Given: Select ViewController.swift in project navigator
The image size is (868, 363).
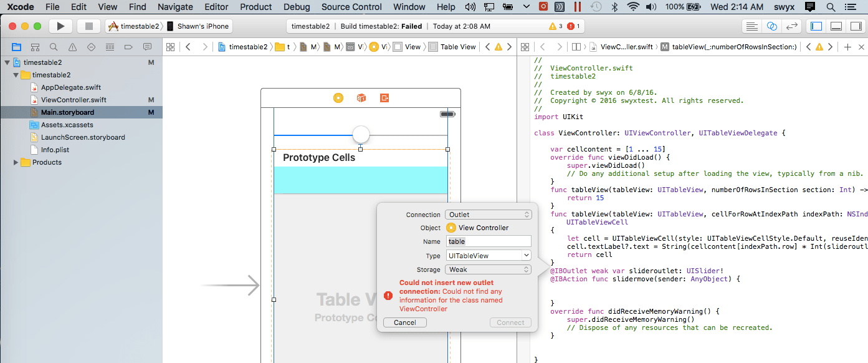Looking at the screenshot, I should point(74,100).
